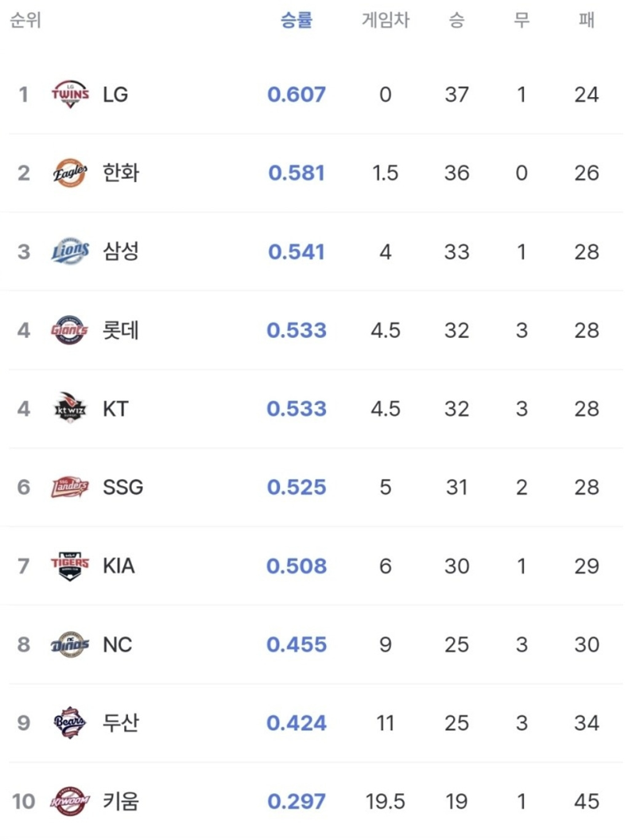Click the LG Twins team logo

(70, 95)
